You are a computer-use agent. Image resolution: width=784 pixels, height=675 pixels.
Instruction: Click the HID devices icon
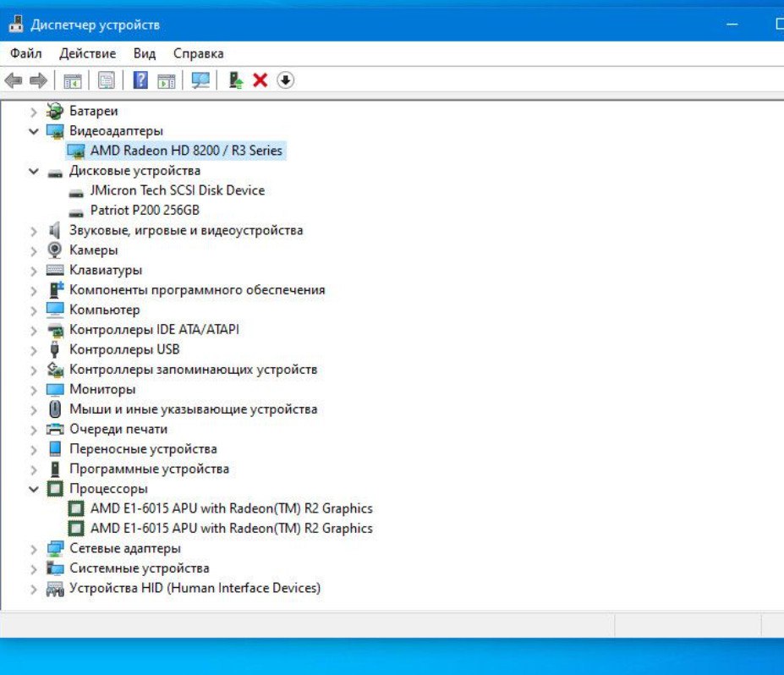click(x=55, y=589)
